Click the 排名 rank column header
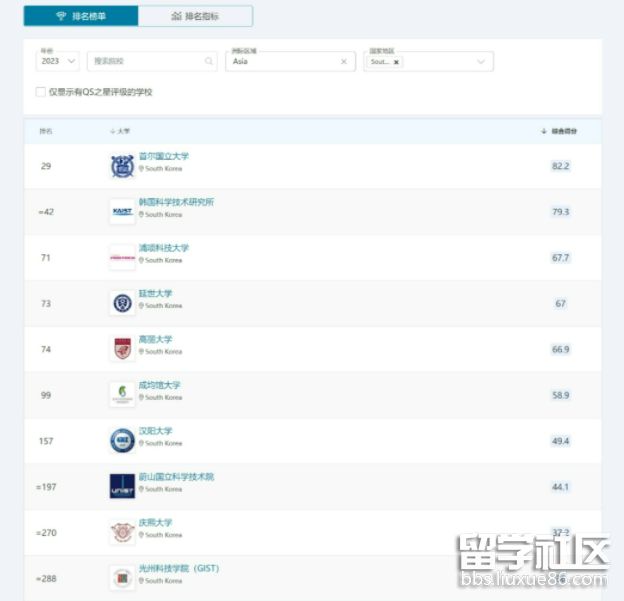This screenshot has width=624, height=601. coord(46,131)
